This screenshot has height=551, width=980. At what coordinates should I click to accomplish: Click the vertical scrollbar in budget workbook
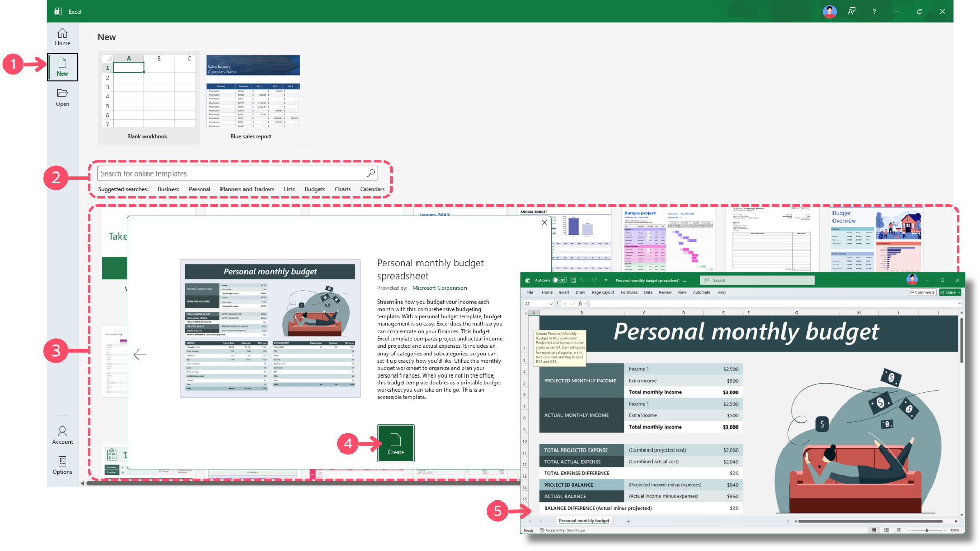pos(962,340)
